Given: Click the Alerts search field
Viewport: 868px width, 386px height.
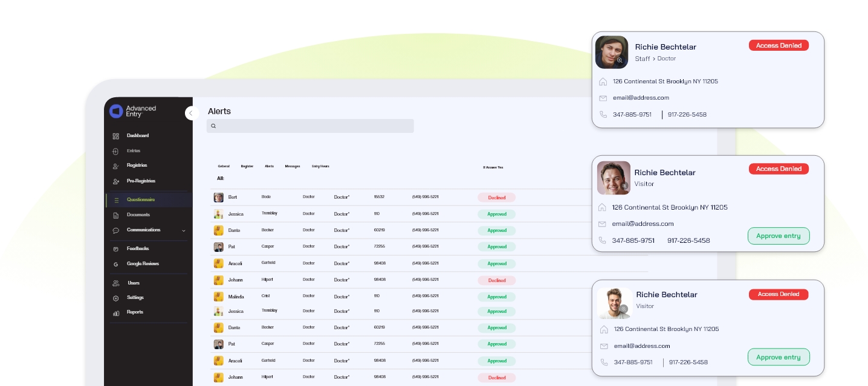Looking at the screenshot, I should tap(310, 126).
